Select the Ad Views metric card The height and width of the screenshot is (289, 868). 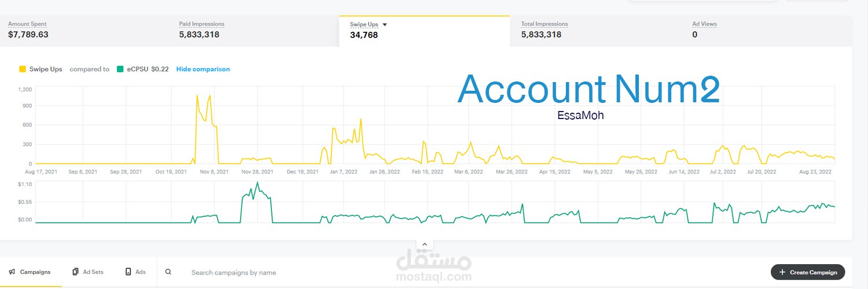[767, 31]
